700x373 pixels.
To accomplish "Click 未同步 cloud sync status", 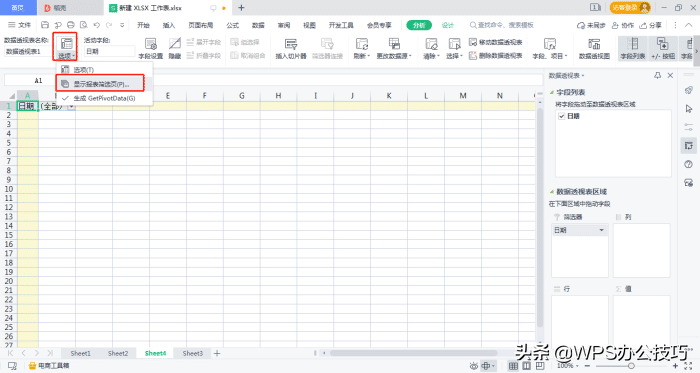I will (591, 25).
